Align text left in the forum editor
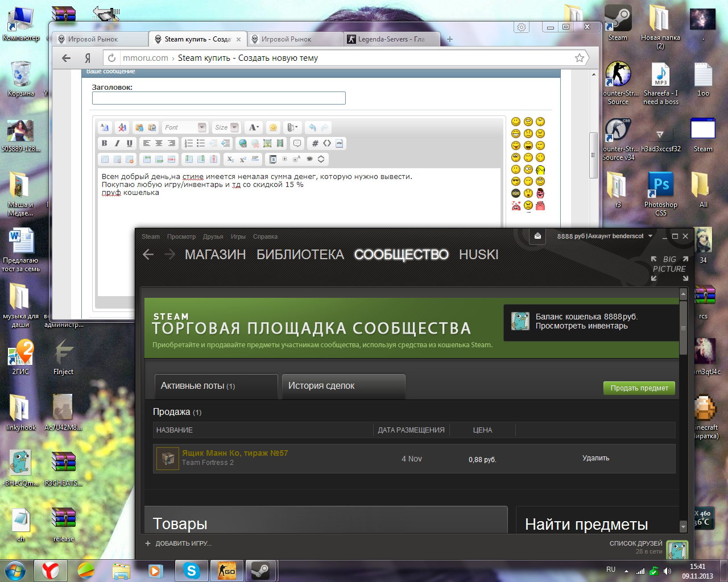The image size is (728, 582). tap(146, 143)
